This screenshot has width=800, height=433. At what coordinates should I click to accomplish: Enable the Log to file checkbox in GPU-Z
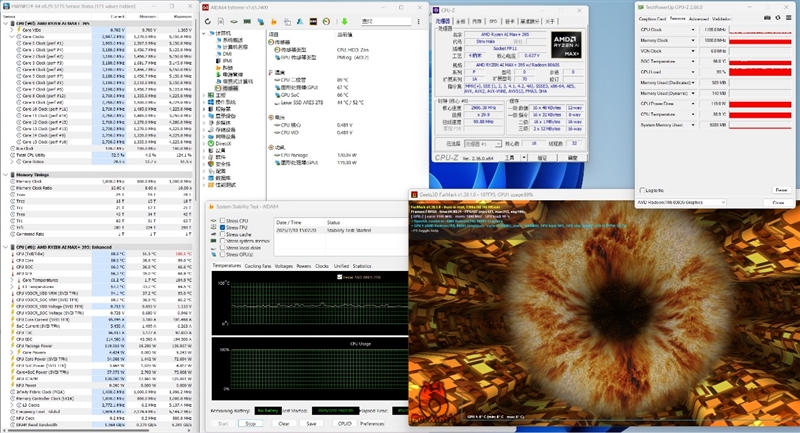(x=643, y=190)
